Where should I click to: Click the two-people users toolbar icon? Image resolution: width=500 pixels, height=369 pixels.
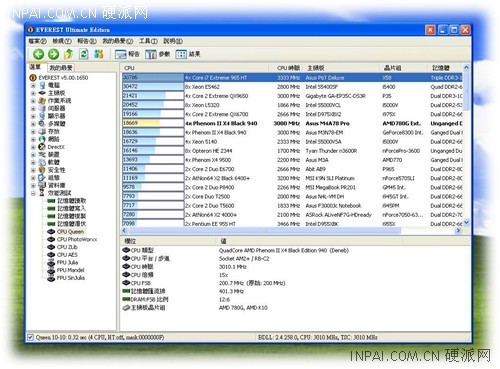[99, 54]
